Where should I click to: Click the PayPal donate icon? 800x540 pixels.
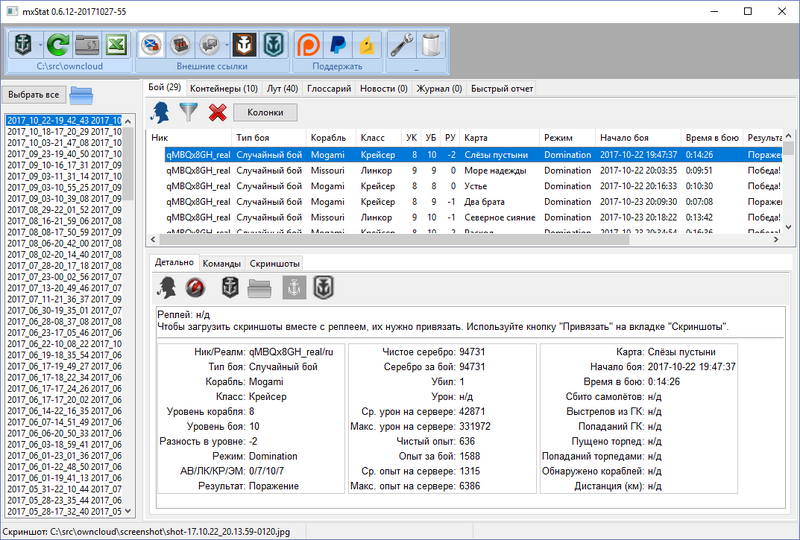coord(339,45)
